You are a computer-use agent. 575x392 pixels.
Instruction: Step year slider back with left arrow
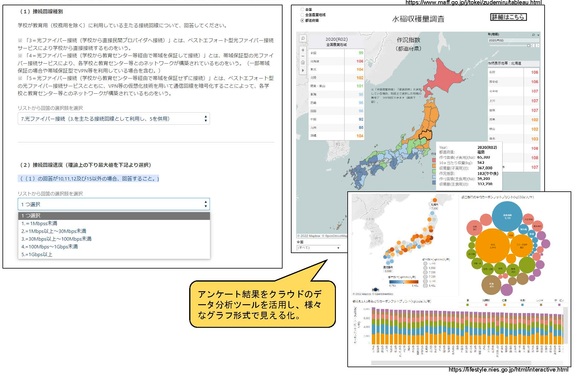click(533, 46)
